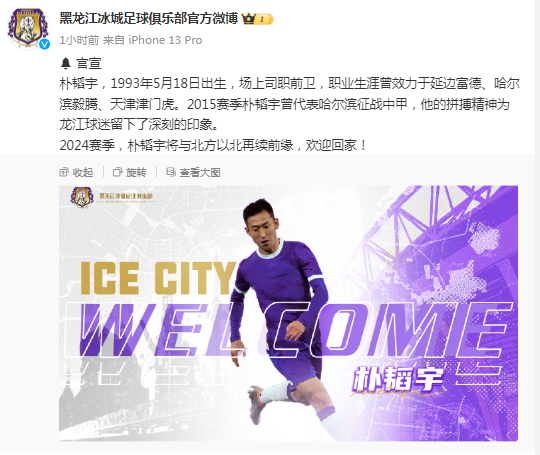The height and width of the screenshot is (455, 540).
Task: Click the bell icon before 官宣
Action: click(66, 64)
